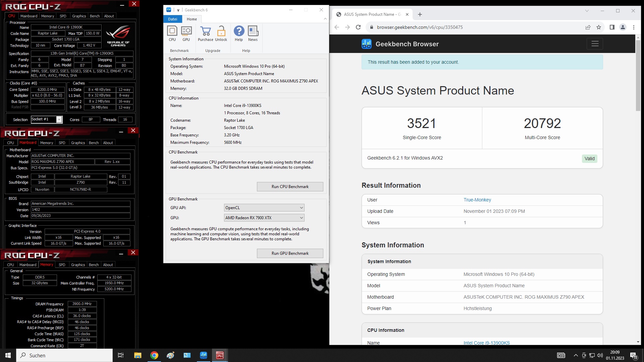The width and height of the screenshot is (644, 362).
Task: Open Graphics tab in top CPU-Z window
Action: (79, 16)
